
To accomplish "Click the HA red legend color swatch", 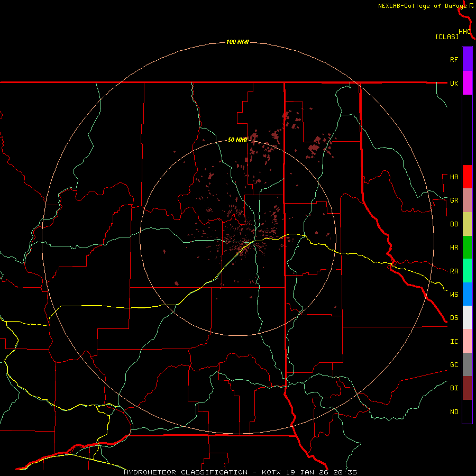I will (467, 177).
